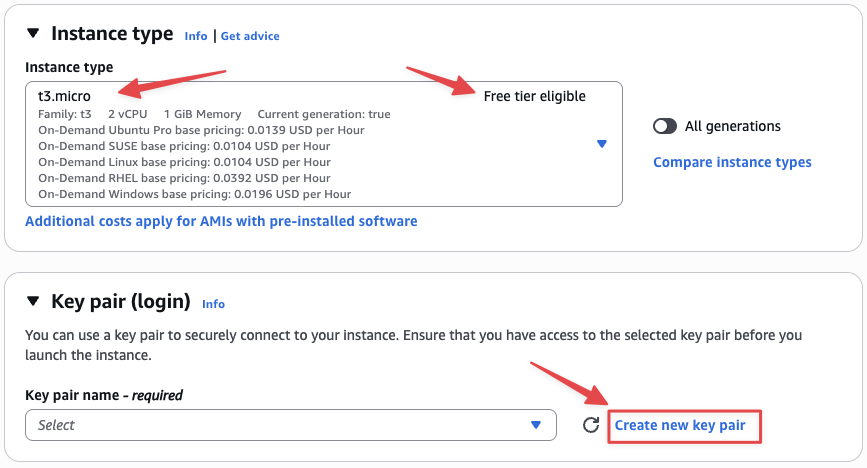Click the 1 GiB Memory text
867x468 pixels.
[202, 114]
